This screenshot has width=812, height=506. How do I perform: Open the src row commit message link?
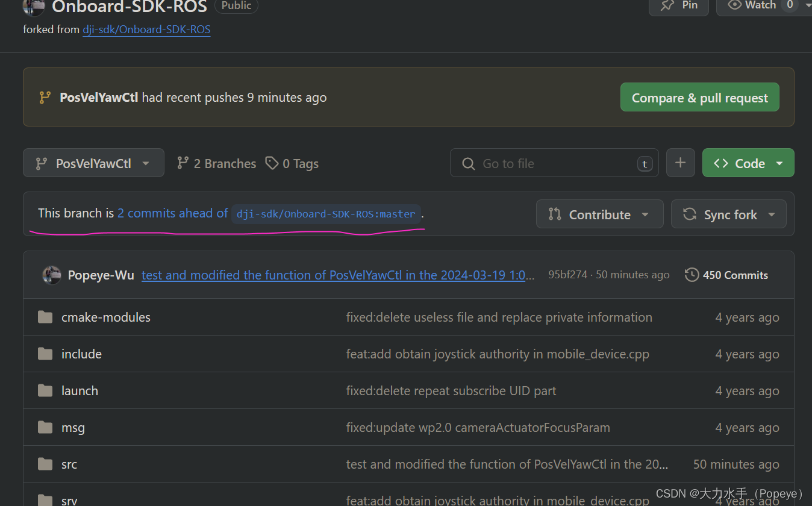tap(507, 464)
